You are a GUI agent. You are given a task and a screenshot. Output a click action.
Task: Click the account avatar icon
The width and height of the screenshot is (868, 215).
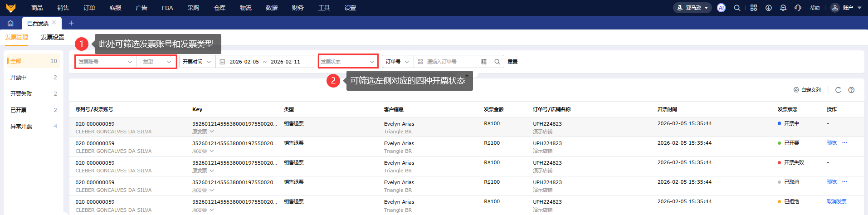(835, 8)
